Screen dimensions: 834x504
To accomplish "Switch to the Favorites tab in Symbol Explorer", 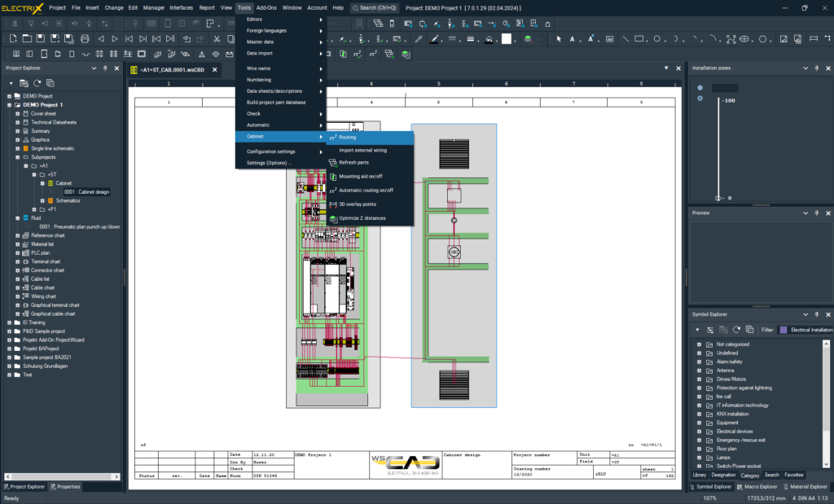I will 794,475.
